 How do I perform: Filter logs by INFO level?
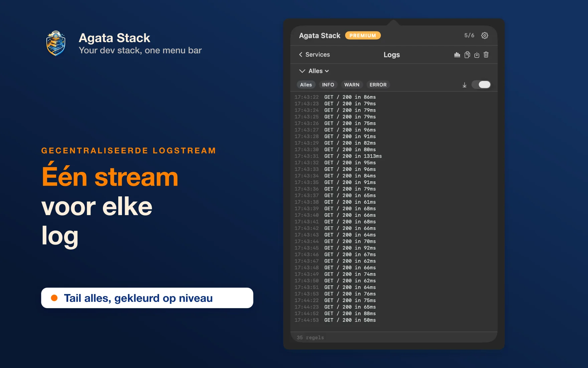coord(328,85)
